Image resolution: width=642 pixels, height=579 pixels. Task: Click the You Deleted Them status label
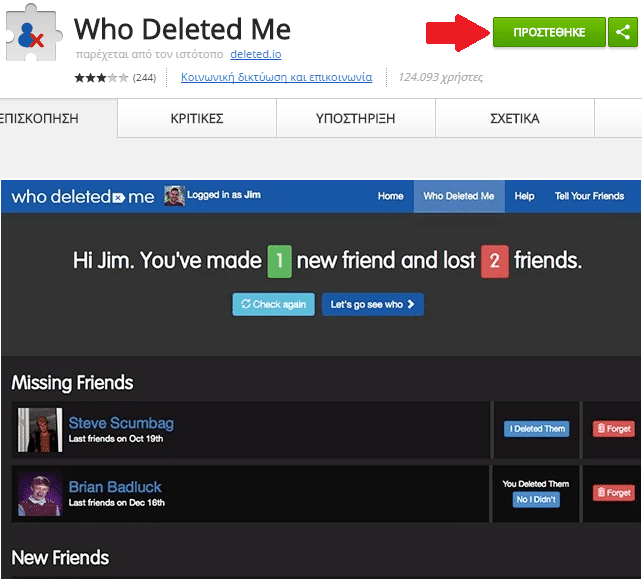536,484
